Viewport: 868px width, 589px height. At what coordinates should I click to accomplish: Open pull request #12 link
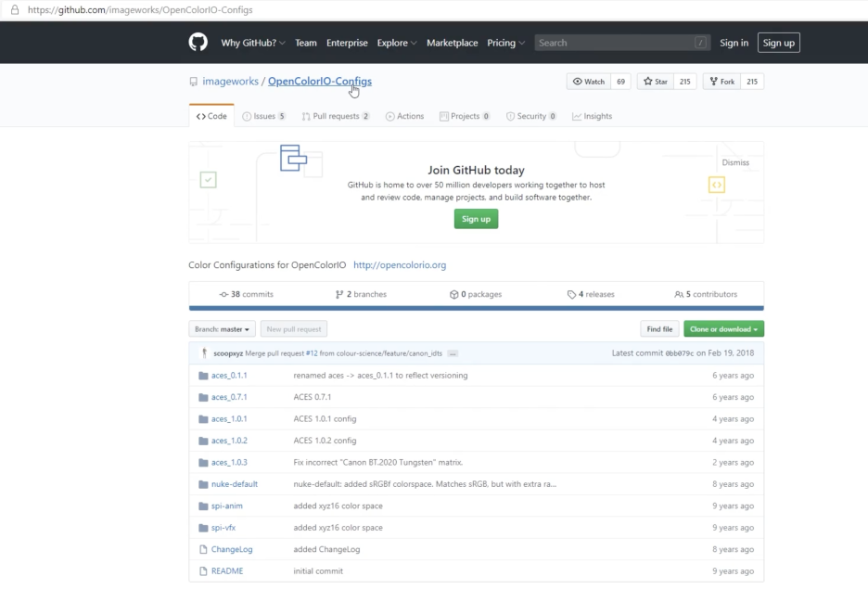(x=312, y=353)
